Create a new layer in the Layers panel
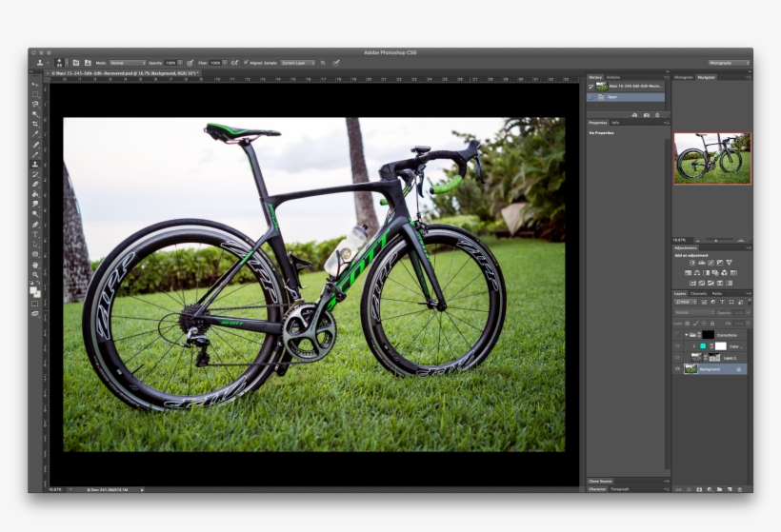 click(730, 490)
